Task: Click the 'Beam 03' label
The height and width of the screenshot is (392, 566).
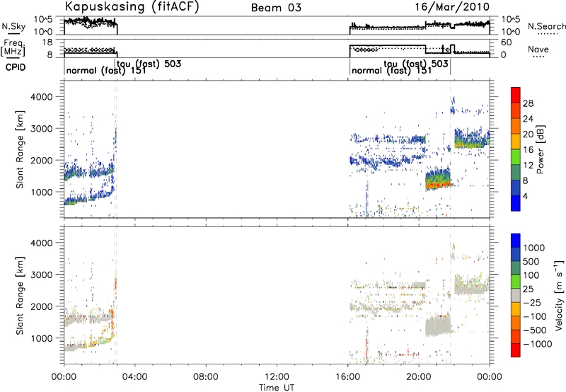Action: [276, 8]
